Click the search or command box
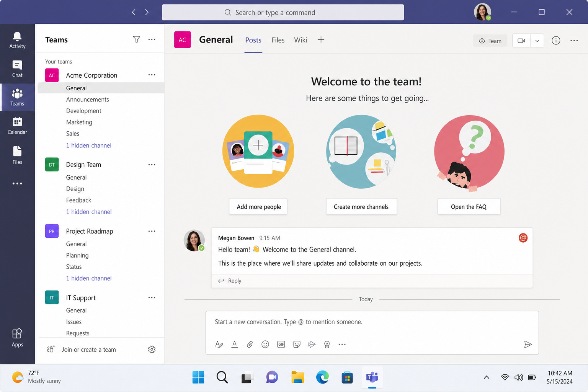The width and height of the screenshot is (588, 392). (283, 12)
